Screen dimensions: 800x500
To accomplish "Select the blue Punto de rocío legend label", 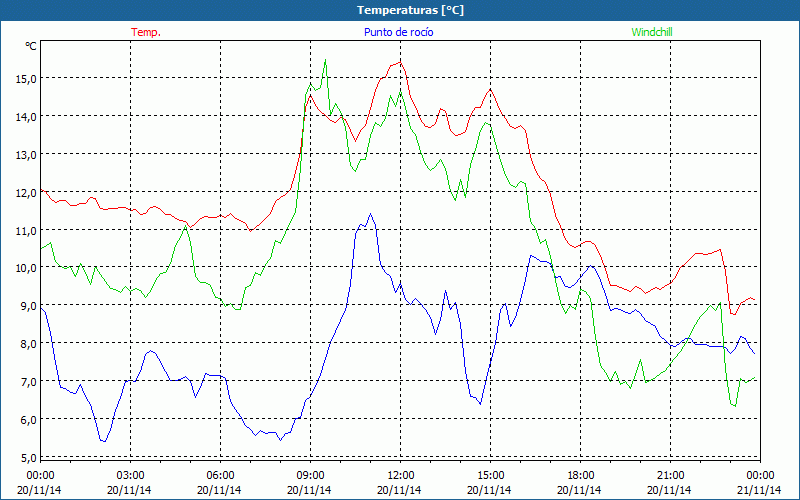I will [398, 32].
